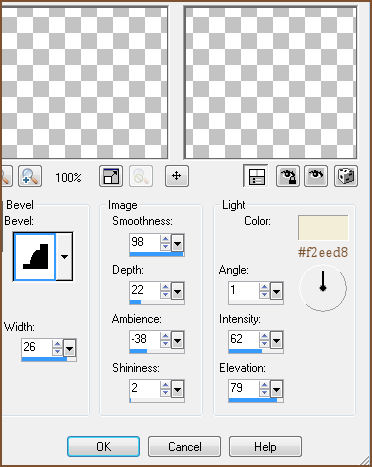The image size is (372, 467).
Task: Click the Intensity value field
Action: click(244, 340)
